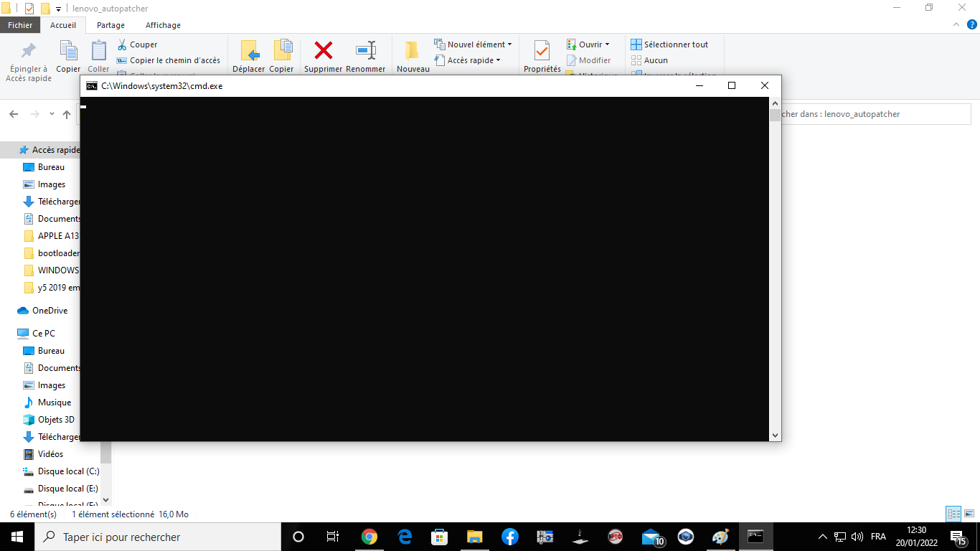Click the Supprimer red X icon
Viewport: 980px width, 551px height.
[x=324, y=51]
